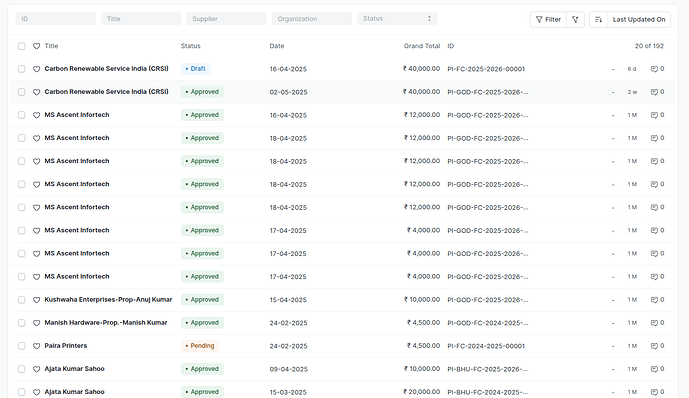689x398 pixels.
Task: Toggle the sort direction icon
Action: point(598,19)
